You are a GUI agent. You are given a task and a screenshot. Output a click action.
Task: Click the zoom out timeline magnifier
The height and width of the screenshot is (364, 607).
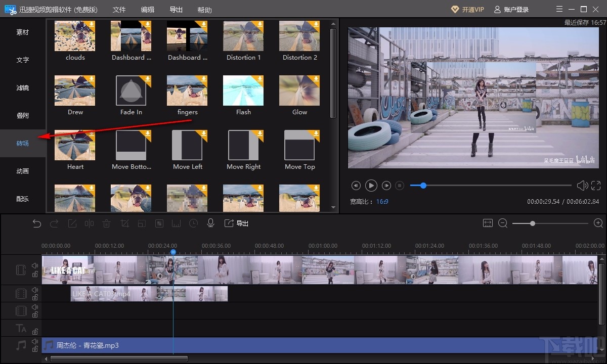pyautogui.click(x=503, y=223)
